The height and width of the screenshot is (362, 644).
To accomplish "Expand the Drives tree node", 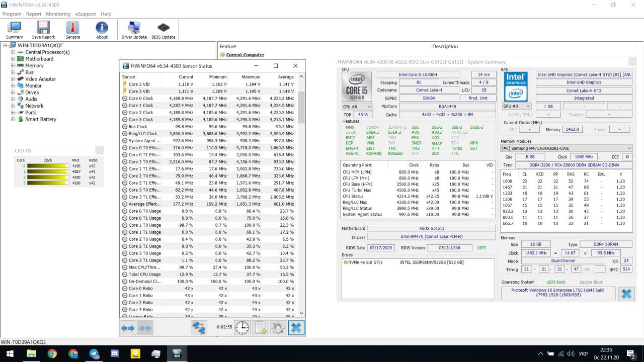I will (13, 93).
